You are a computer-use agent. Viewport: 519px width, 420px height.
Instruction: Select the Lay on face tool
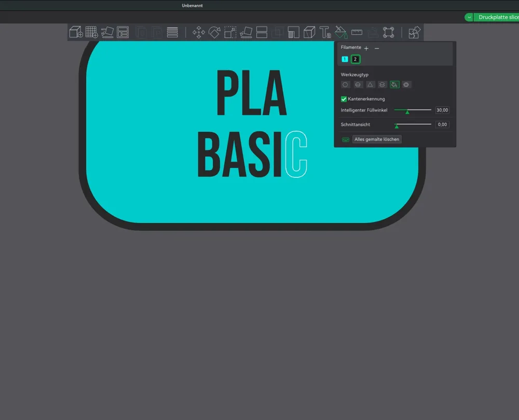(246, 32)
